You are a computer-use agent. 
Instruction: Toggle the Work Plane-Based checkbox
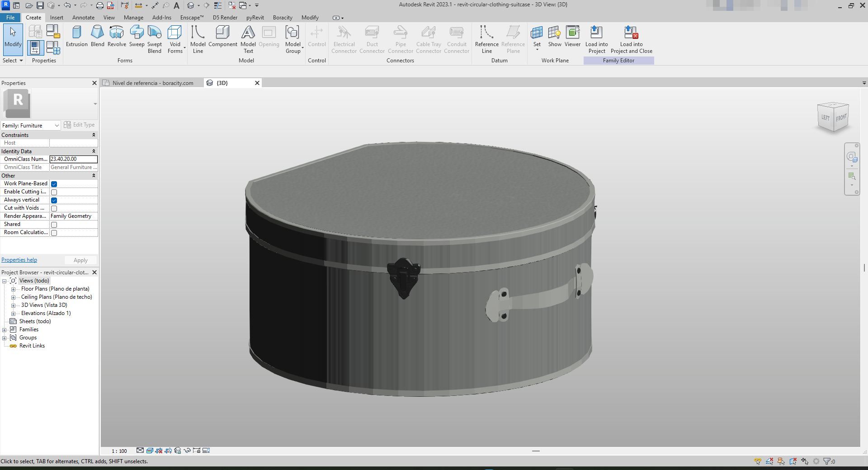click(54, 184)
